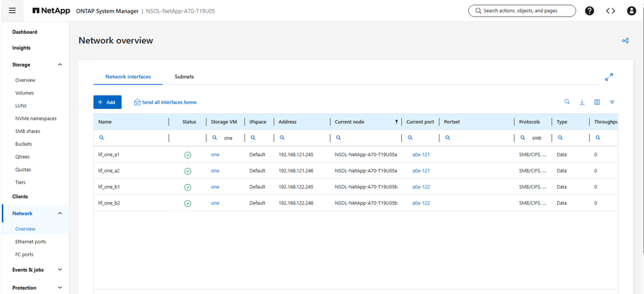Screen dimensions: 644x294
Task: Click the network topology icon beside the title
Action: pos(625,41)
